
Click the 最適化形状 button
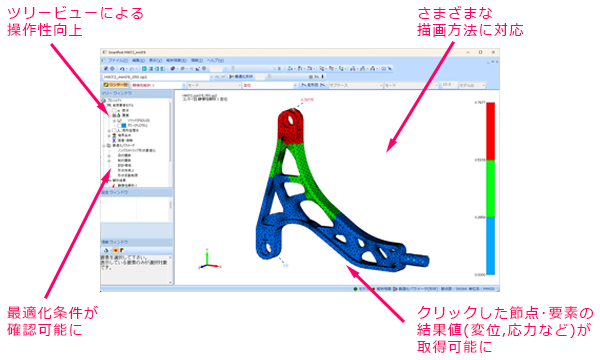click(241, 77)
